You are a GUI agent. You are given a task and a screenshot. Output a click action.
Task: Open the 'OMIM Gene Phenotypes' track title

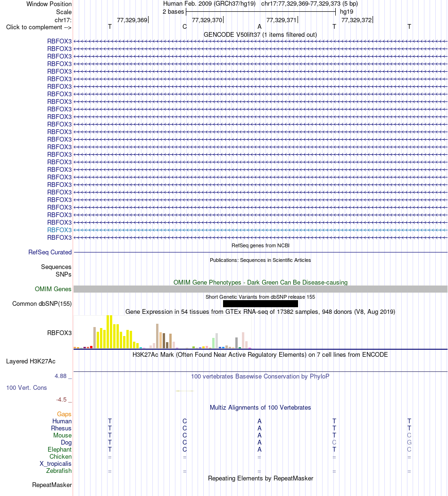(260, 282)
